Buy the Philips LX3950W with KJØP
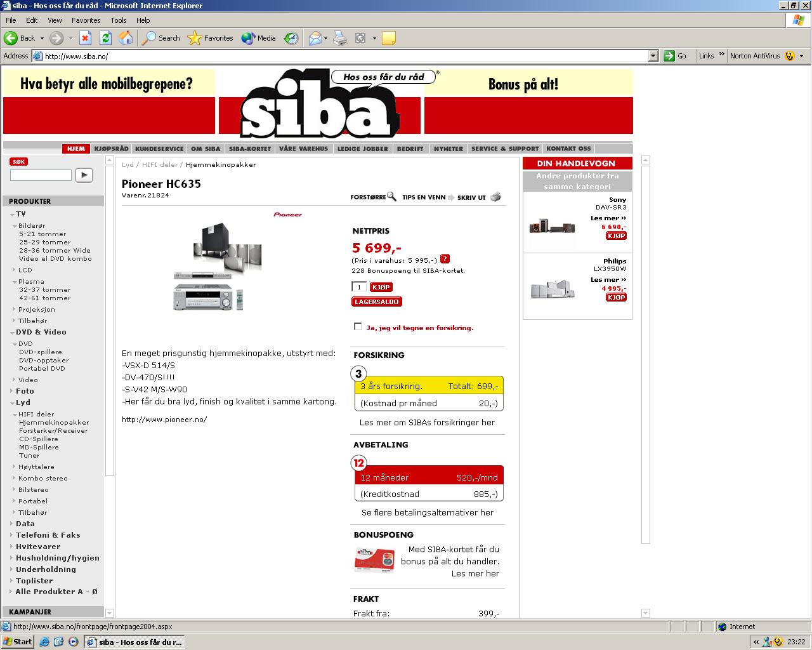 click(616, 297)
